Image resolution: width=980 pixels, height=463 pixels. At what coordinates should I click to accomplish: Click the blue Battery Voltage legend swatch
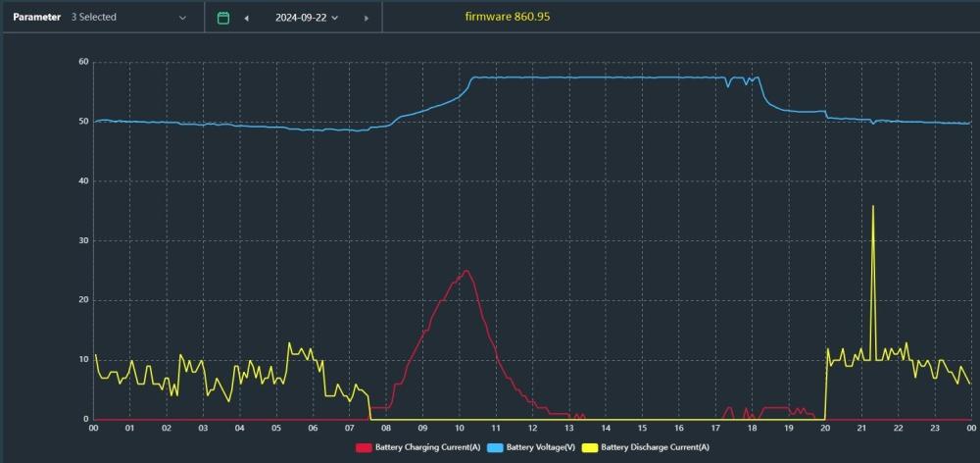[x=495, y=447]
